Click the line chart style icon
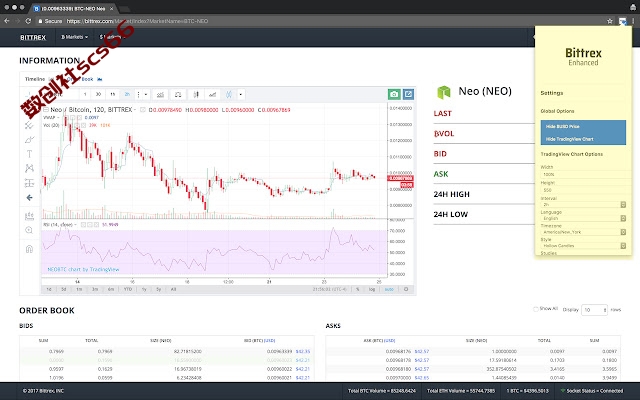Viewport: 640px width, 400px height. (213, 94)
